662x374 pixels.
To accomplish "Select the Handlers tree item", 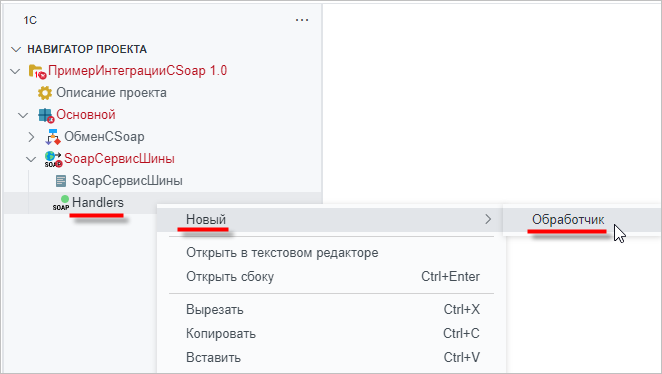I will click(98, 203).
